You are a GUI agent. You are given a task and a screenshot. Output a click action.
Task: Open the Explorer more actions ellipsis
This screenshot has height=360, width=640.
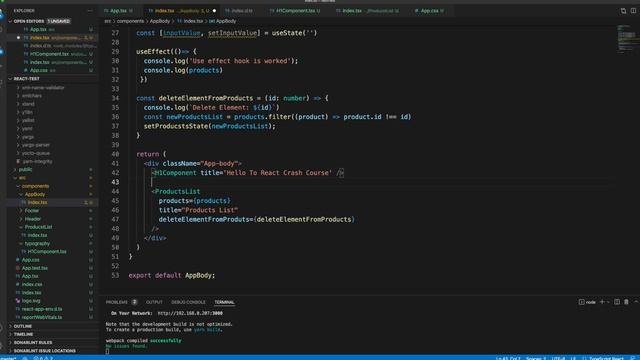(90, 11)
